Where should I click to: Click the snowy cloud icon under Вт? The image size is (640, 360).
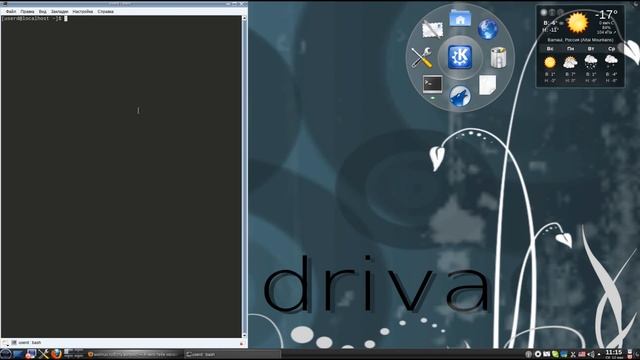(591, 62)
